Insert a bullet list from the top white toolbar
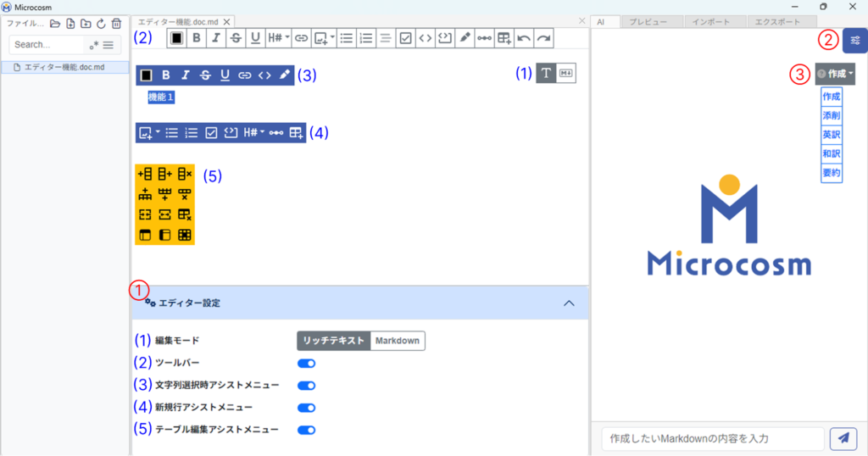 347,38
